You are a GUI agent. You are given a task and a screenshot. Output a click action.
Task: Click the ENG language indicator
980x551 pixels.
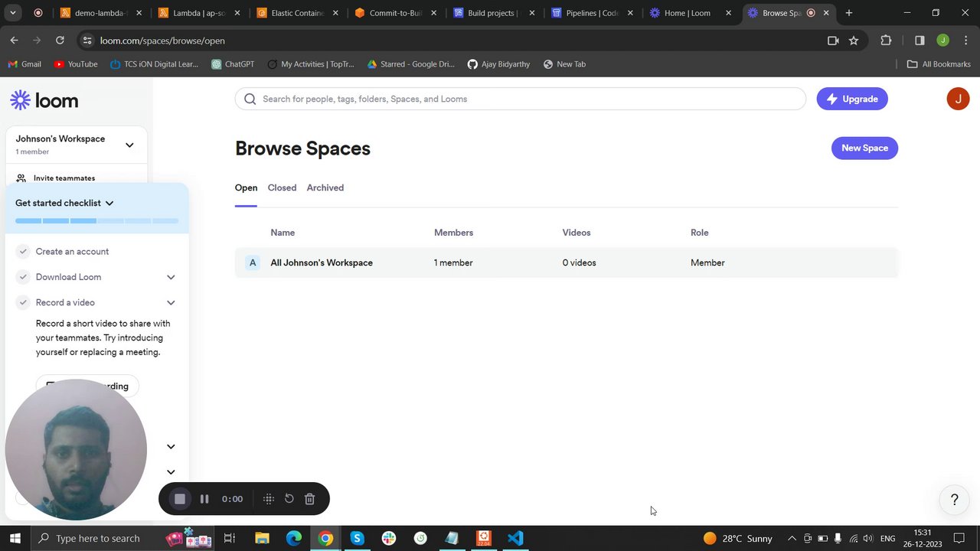(x=888, y=539)
